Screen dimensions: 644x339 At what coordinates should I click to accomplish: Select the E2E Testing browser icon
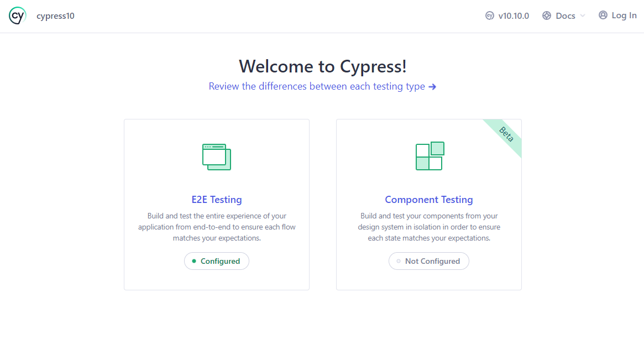click(216, 157)
